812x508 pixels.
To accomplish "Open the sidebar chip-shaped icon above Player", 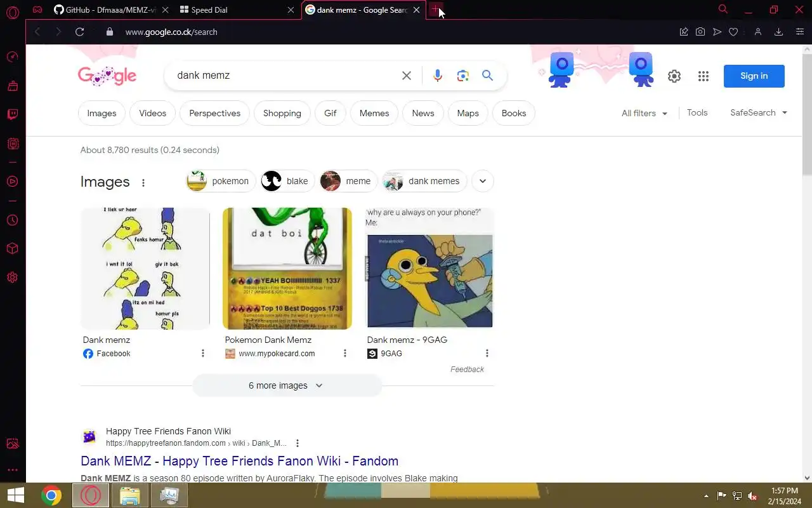I will click(x=12, y=144).
